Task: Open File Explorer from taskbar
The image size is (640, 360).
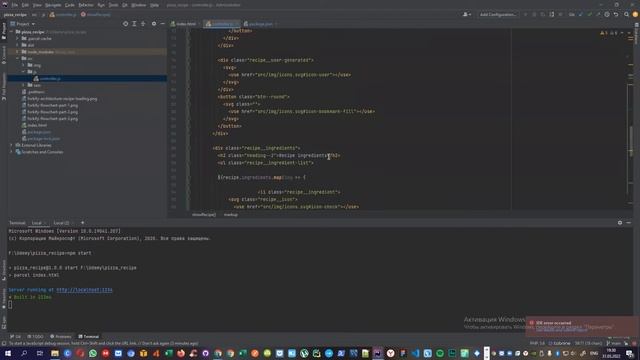Action: [x=55, y=353]
